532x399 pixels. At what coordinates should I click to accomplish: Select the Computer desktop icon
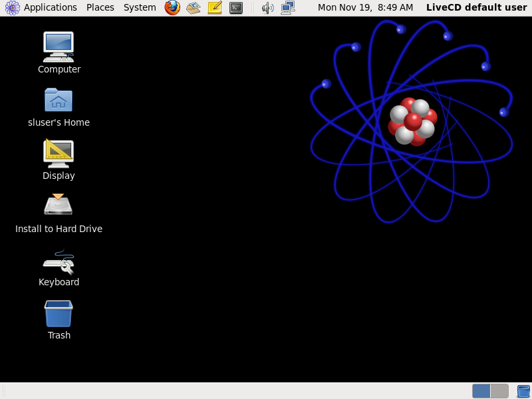[x=59, y=47]
